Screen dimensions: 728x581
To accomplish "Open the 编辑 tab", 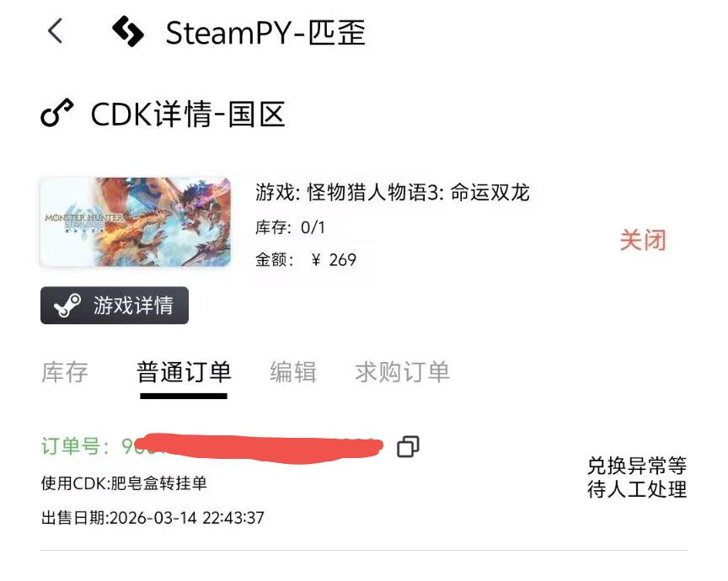I will 293,372.
